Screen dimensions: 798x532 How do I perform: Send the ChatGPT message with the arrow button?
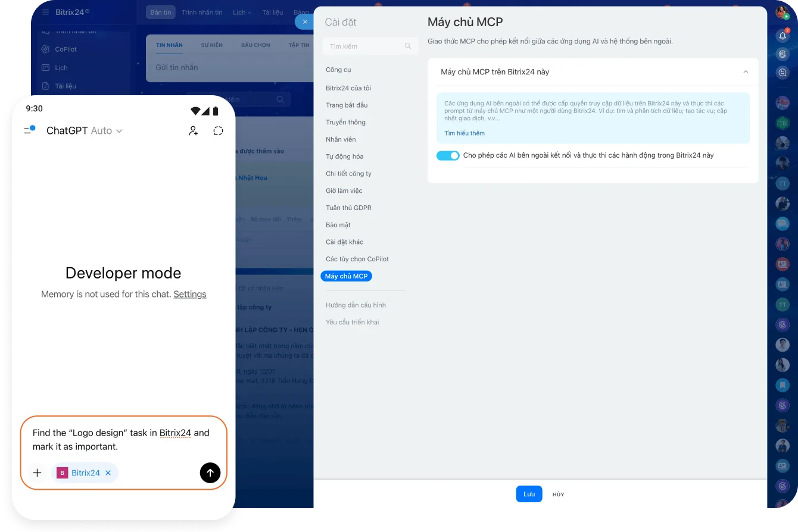click(210, 472)
